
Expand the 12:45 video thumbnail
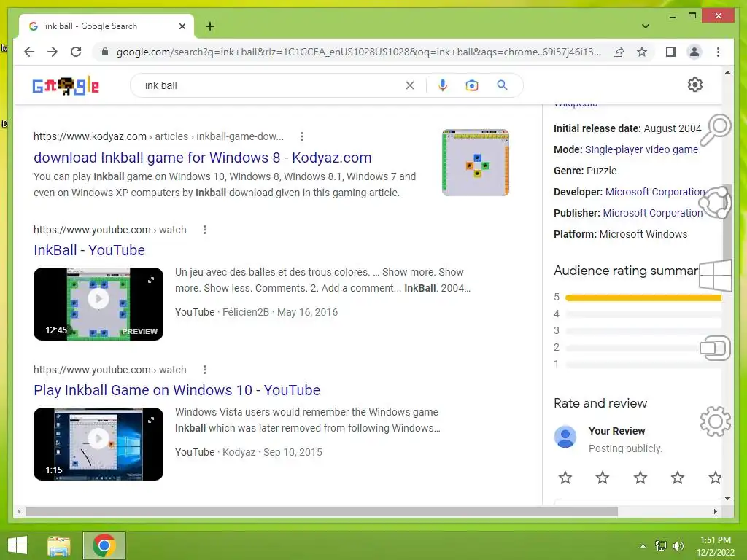tap(151, 280)
